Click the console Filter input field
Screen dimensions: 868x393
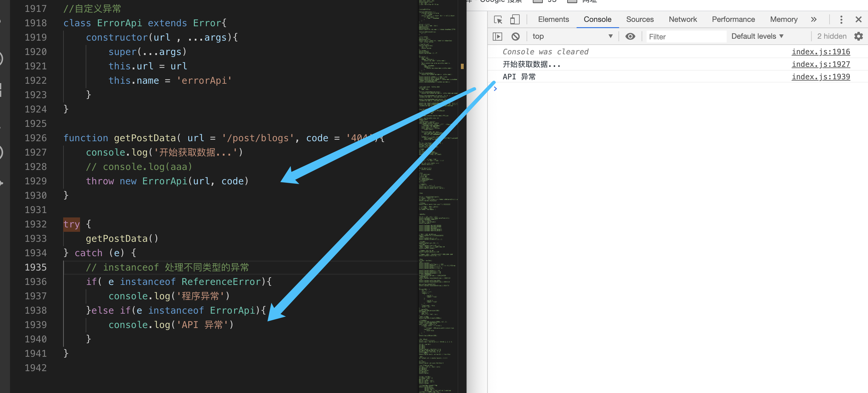(x=685, y=37)
